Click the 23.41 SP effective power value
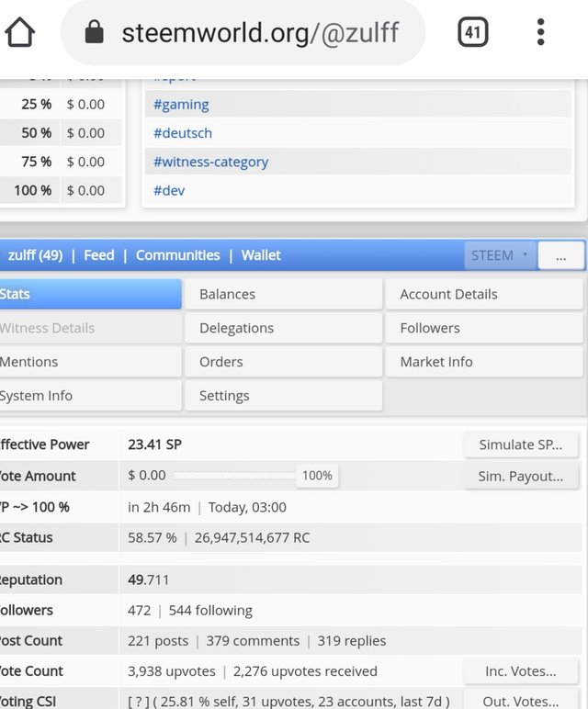The width and height of the screenshot is (588, 709). click(154, 445)
